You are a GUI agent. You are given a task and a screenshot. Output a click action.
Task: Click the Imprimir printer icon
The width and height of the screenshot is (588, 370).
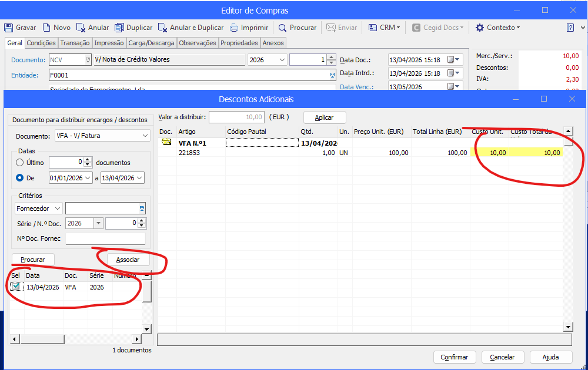[x=234, y=28]
